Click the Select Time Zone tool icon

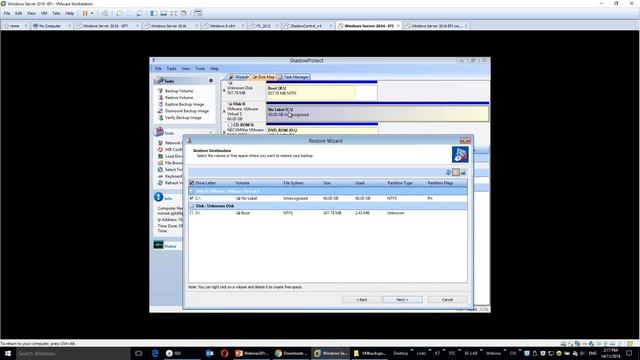(160, 169)
